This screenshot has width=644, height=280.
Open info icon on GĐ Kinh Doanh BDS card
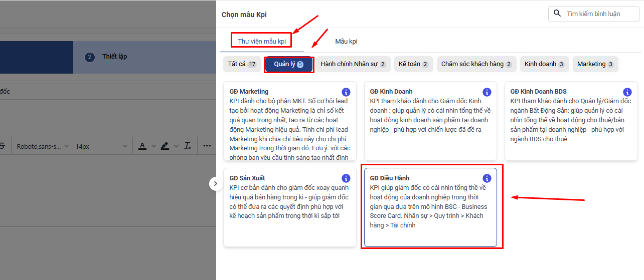click(627, 92)
